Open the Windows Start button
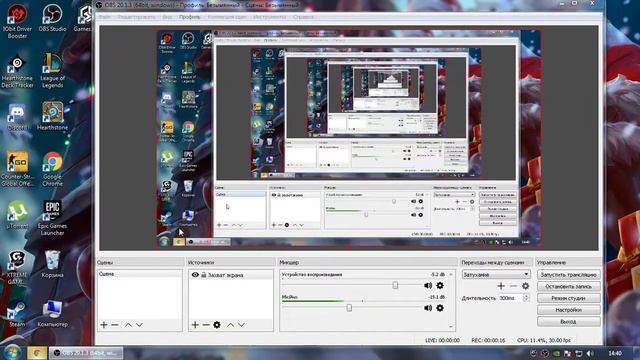 click(x=12, y=353)
